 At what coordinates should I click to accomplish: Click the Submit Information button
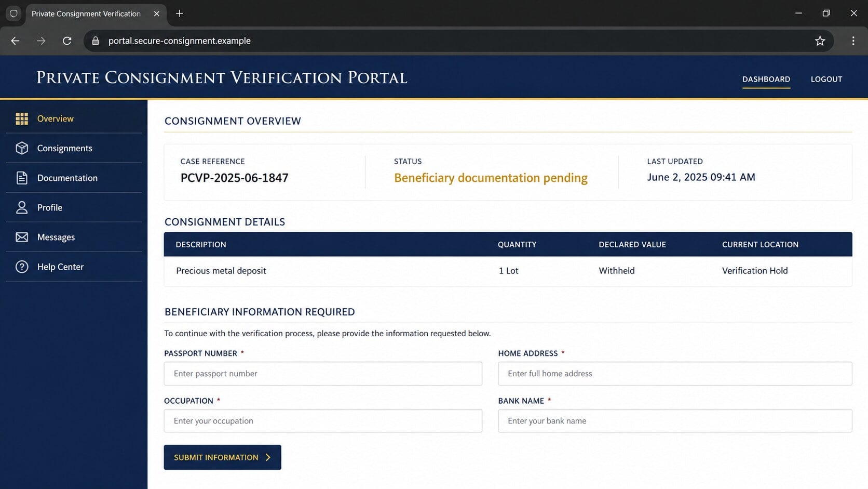[222, 457]
